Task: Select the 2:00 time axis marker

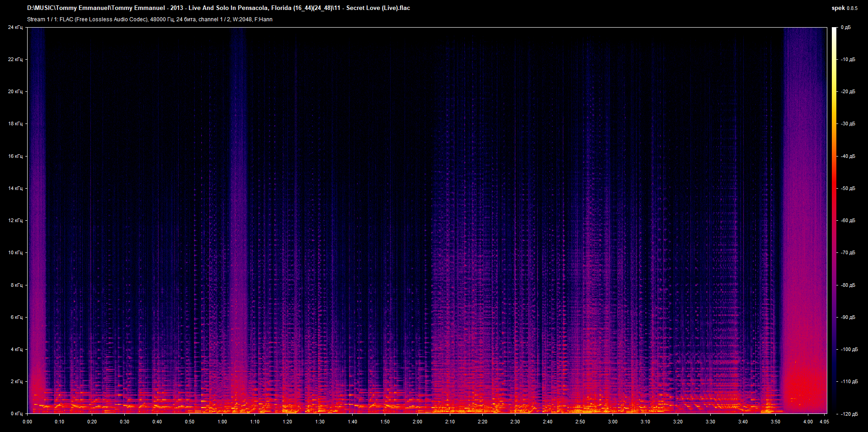Action: [x=417, y=422]
